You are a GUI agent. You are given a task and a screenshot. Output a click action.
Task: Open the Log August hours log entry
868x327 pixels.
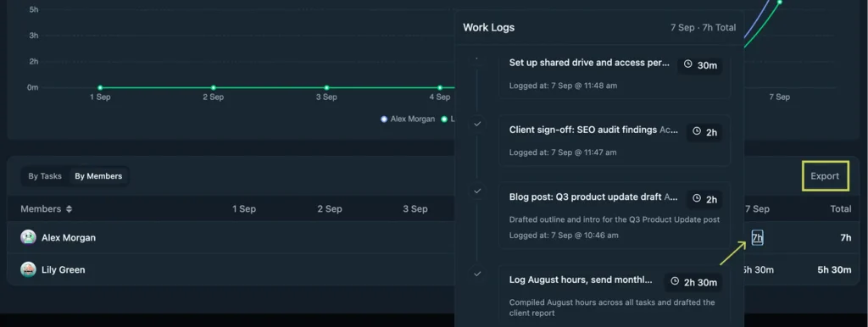615,296
